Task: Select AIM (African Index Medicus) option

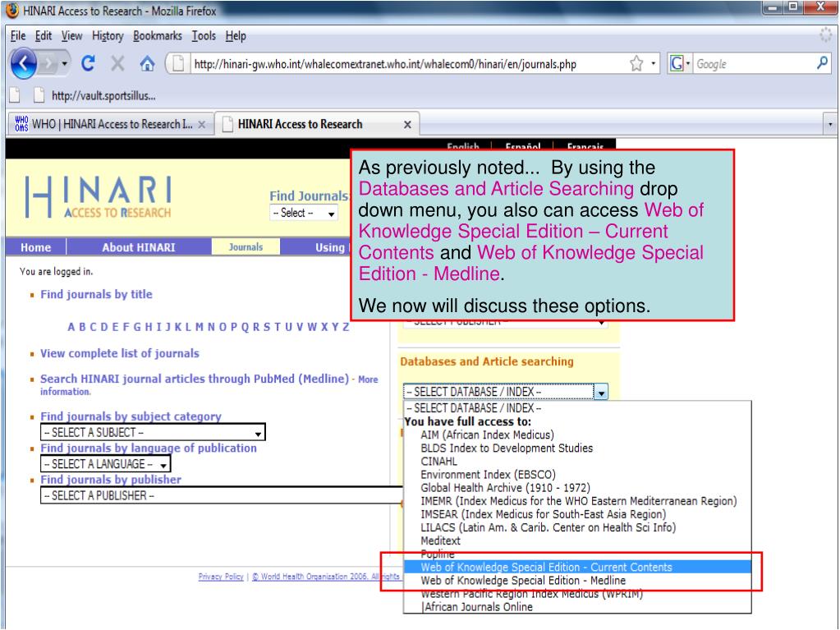Action: pyautogui.click(x=488, y=435)
